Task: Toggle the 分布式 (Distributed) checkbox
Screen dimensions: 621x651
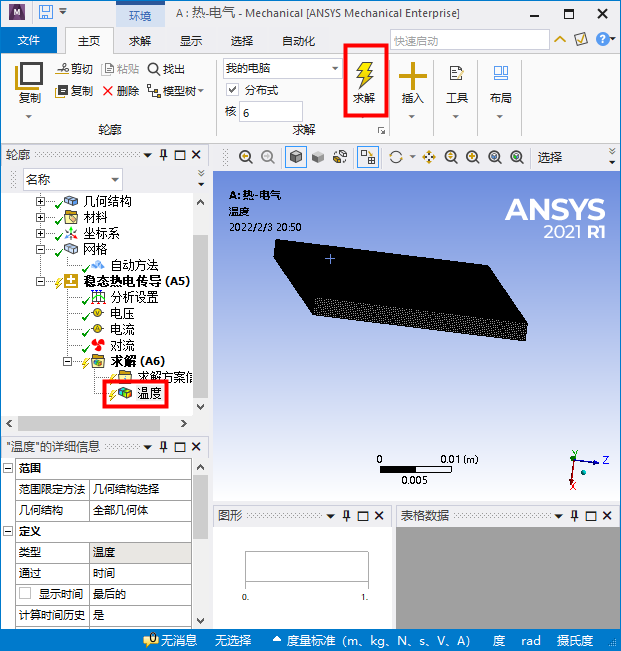Action: (x=233, y=90)
